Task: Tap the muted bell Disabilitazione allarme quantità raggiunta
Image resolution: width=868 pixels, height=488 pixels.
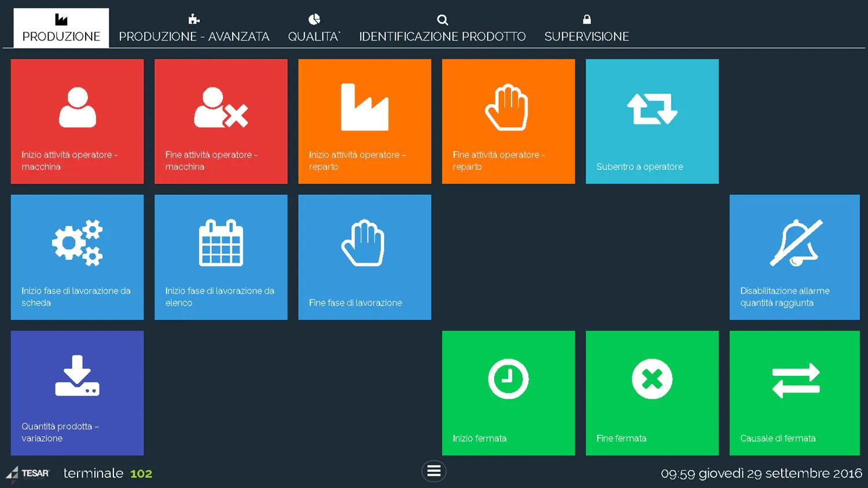Action: pyautogui.click(x=796, y=243)
